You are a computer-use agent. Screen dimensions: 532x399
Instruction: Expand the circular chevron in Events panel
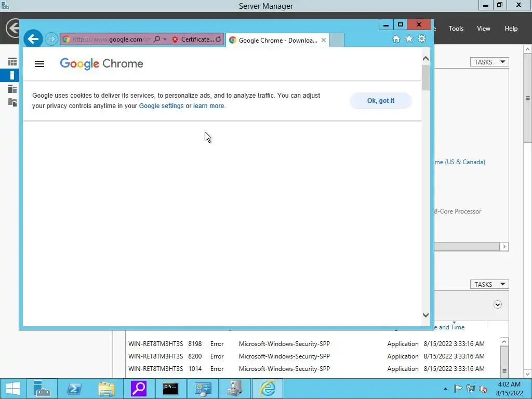click(x=497, y=304)
